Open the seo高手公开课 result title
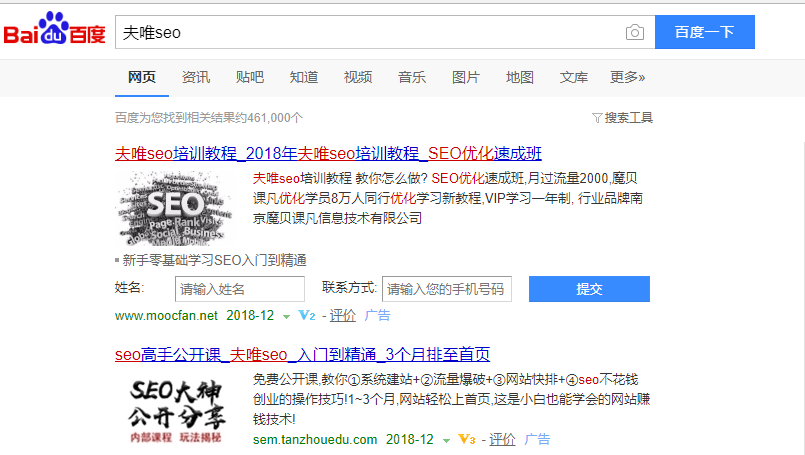The width and height of the screenshot is (805, 455). (x=302, y=354)
